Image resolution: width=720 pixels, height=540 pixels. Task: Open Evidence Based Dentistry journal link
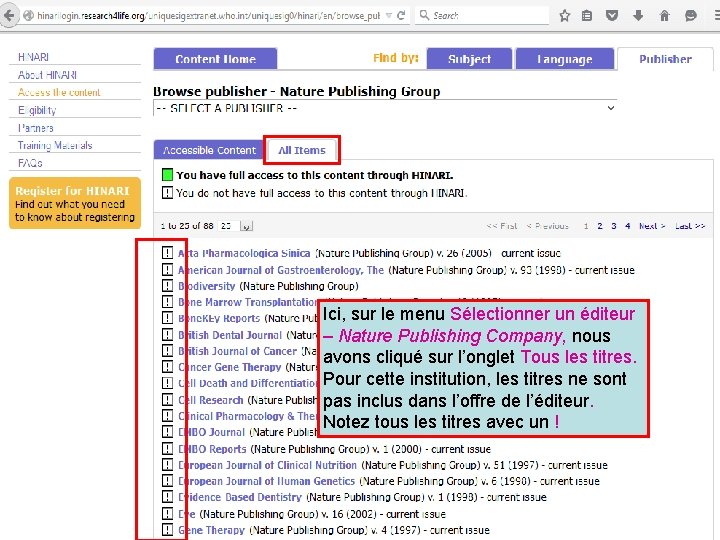click(x=240, y=497)
